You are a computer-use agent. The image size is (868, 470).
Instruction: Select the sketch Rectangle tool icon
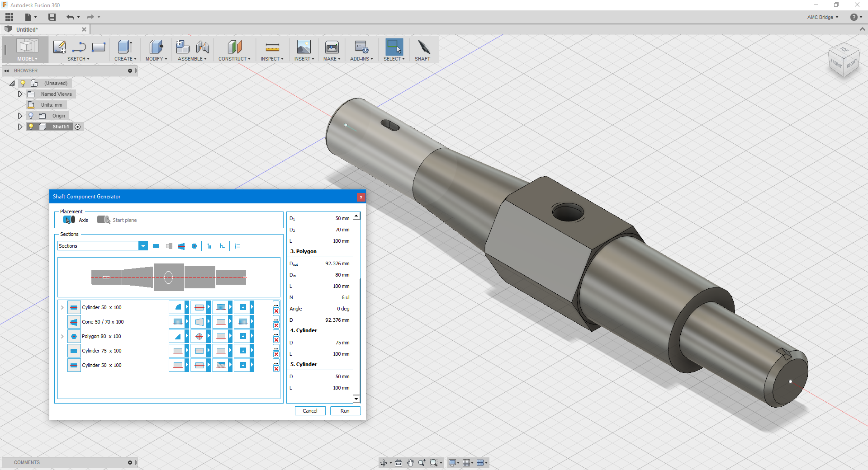[x=98, y=47]
